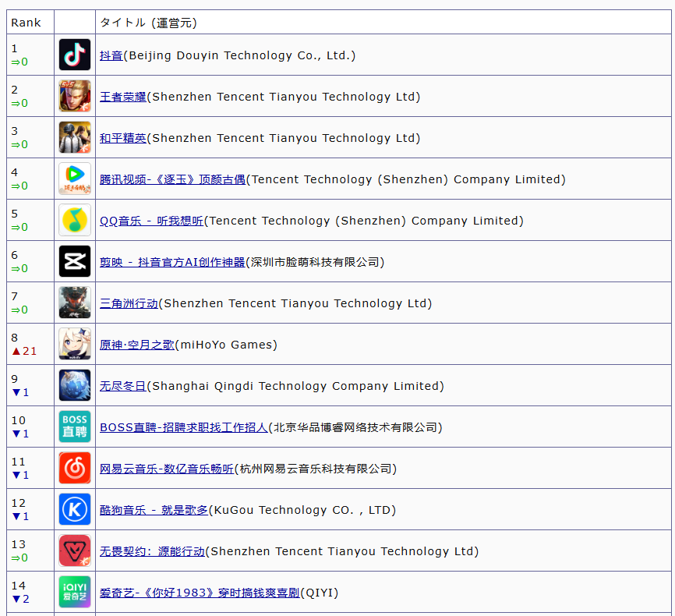Click the ▼1 rank change in row 12
The height and width of the screenshot is (616, 675).
click(21, 516)
